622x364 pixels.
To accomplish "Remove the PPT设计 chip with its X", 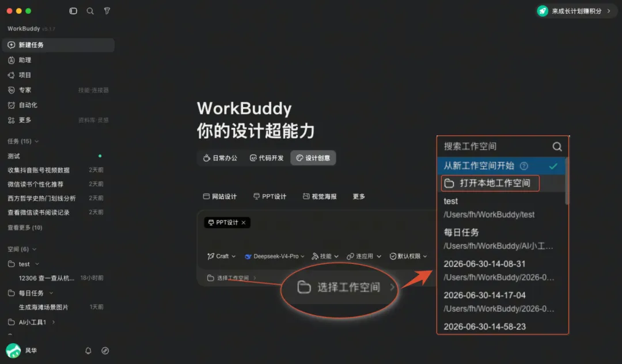I will 244,222.
